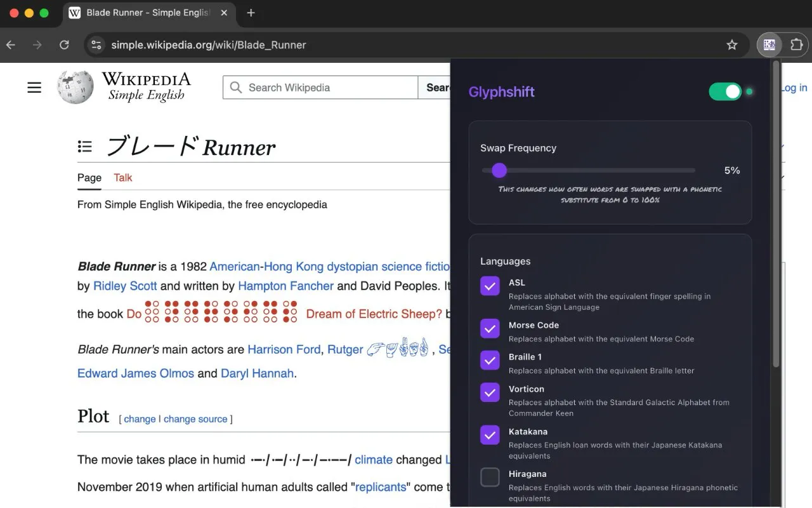Open the Hampton Fancher link
Screen dimensions: 812x508
285,286
